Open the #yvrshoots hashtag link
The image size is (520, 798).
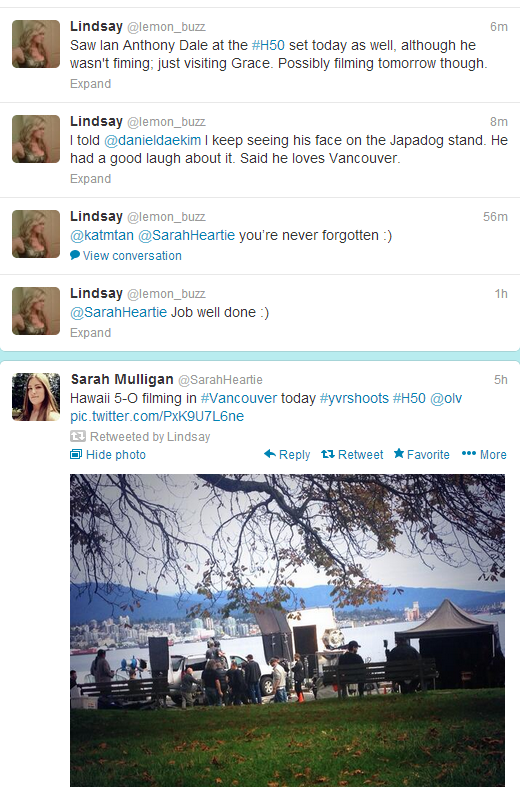click(x=354, y=398)
